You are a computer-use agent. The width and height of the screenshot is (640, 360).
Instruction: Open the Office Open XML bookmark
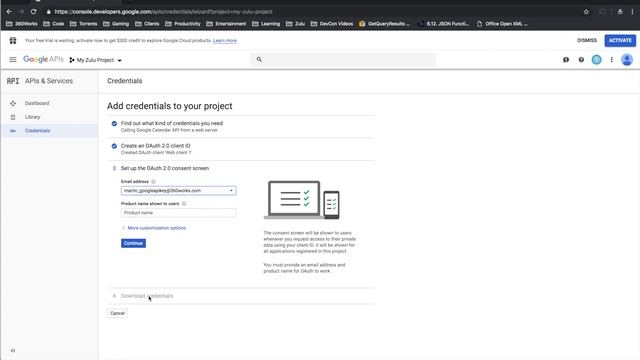(502, 24)
